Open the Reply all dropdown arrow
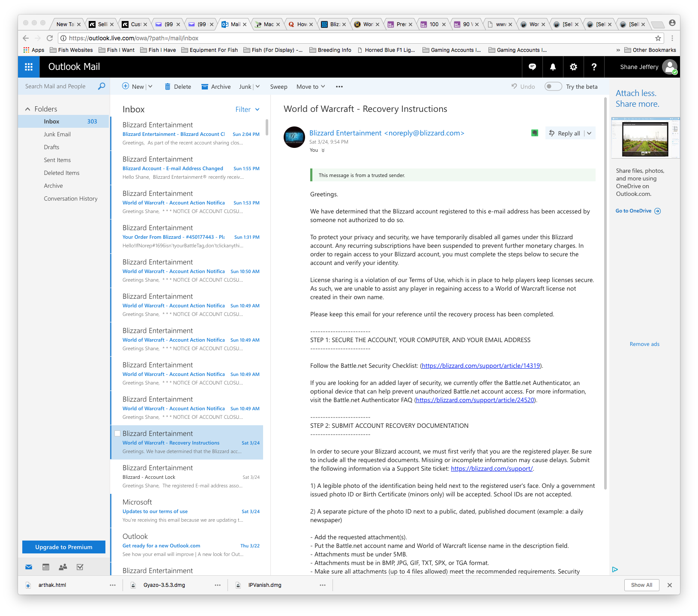698x616 pixels. point(590,133)
